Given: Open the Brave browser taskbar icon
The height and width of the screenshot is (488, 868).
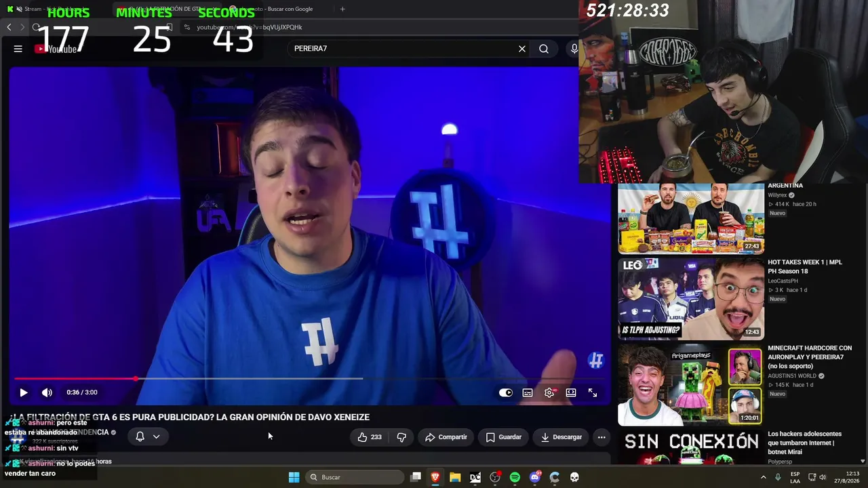Looking at the screenshot, I should click(435, 477).
